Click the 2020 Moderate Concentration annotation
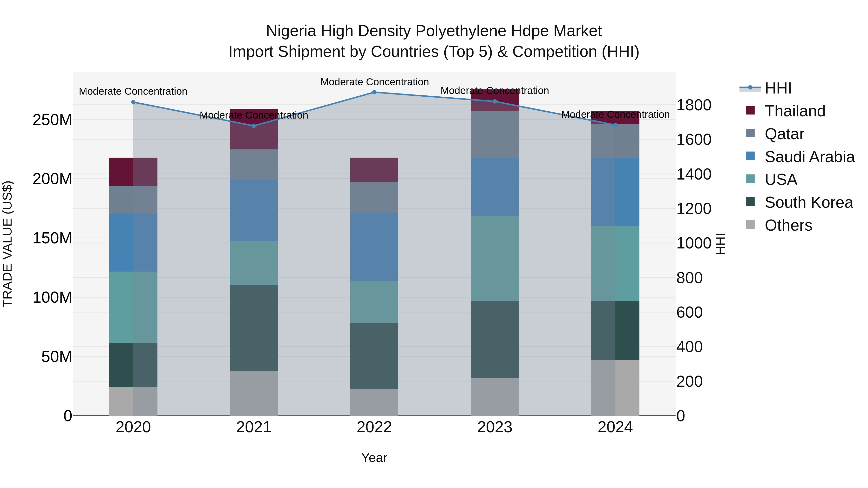Viewport: 868px width, 488px height. click(133, 91)
